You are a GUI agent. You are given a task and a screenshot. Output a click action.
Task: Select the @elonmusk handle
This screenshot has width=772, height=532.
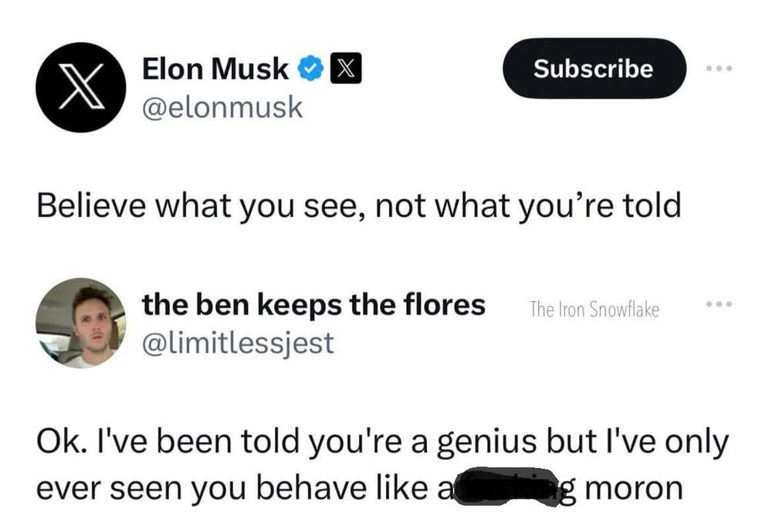pos(224,107)
